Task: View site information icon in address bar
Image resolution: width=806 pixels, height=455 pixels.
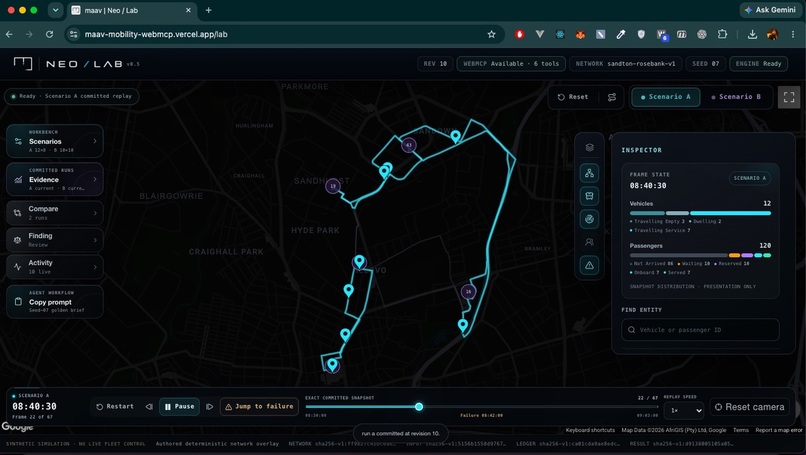Action: click(x=74, y=34)
